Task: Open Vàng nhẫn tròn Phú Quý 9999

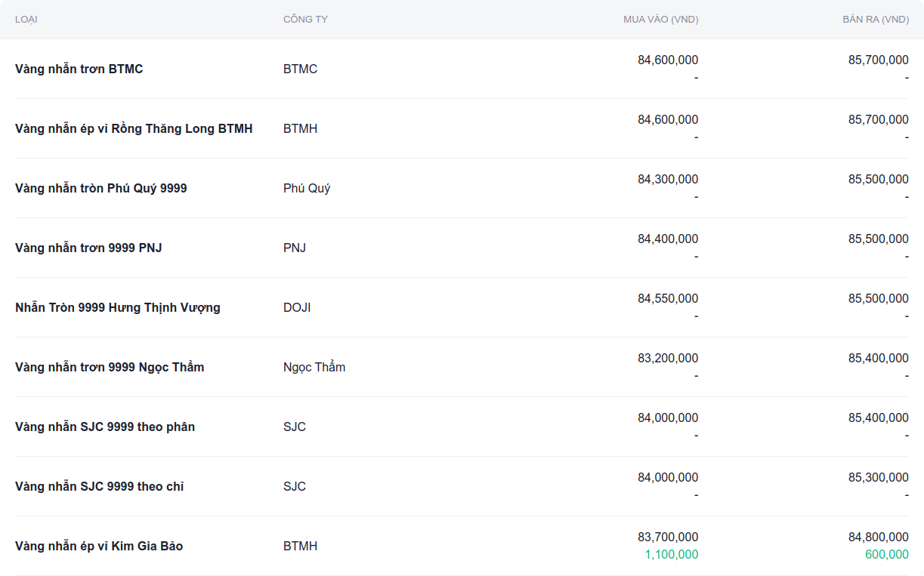Action: pyautogui.click(x=100, y=188)
